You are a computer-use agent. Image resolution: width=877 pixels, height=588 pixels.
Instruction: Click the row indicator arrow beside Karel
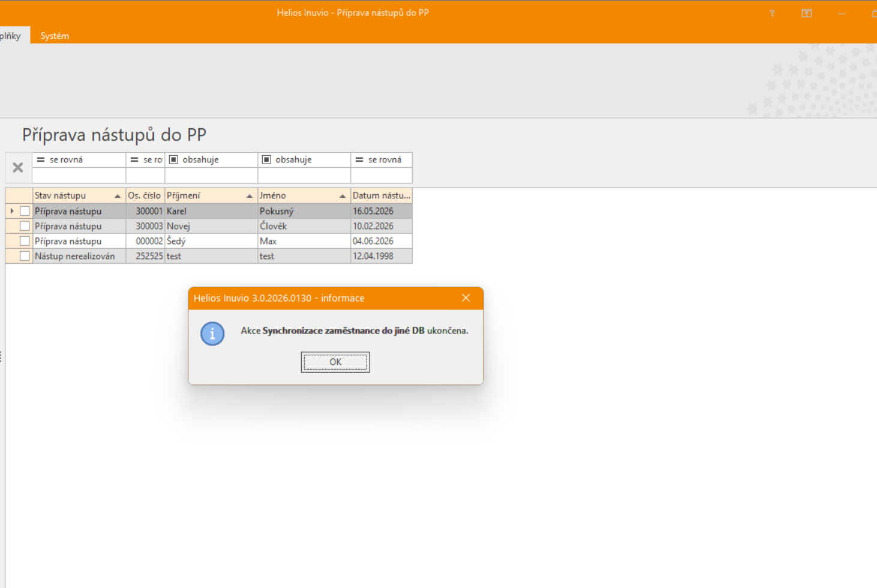tap(12, 211)
